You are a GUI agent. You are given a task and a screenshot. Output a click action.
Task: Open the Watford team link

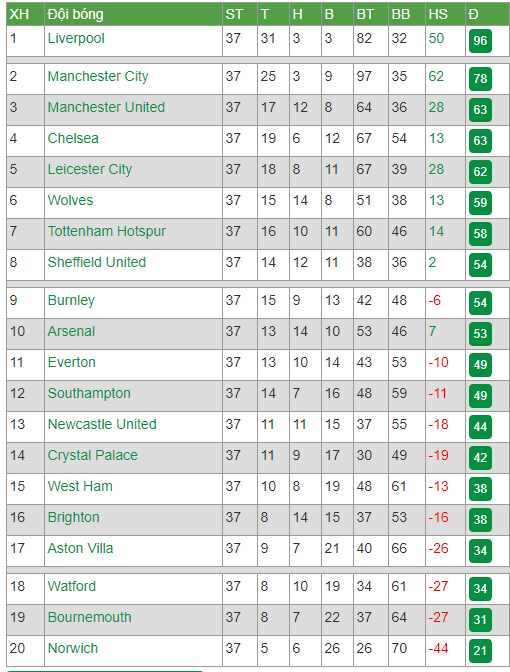72,586
